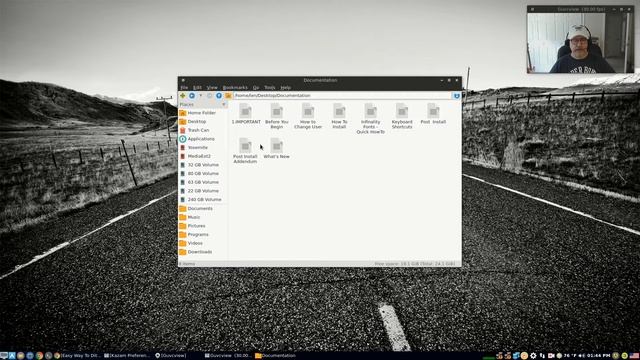The width and height of the screenshot is (640, 360).
Task: Open the Chrome browser icon in the taskbar
Action: [39, 356]
